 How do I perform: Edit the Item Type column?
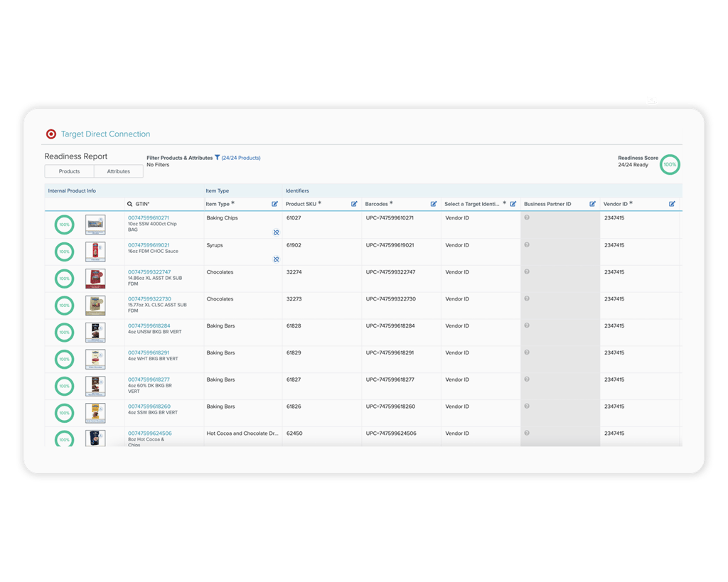pos(275,204)
